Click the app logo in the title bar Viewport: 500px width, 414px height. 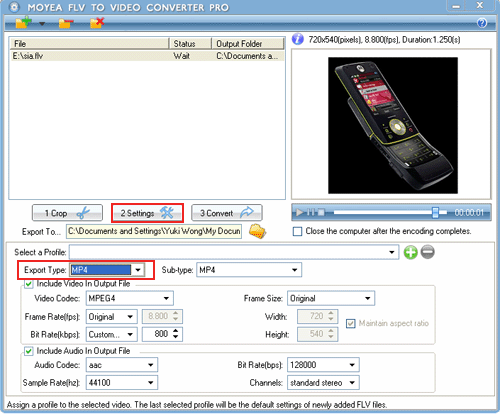click(14, 7)
